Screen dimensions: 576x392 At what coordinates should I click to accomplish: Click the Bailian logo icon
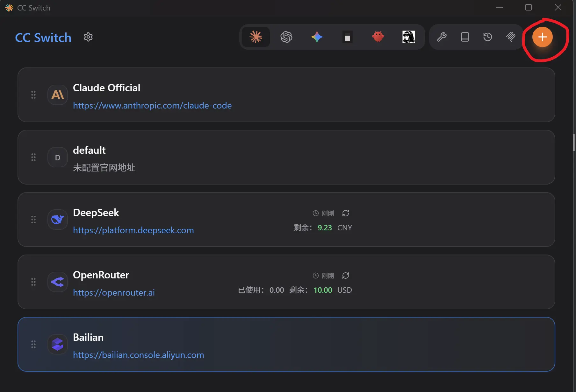point(58,344)
